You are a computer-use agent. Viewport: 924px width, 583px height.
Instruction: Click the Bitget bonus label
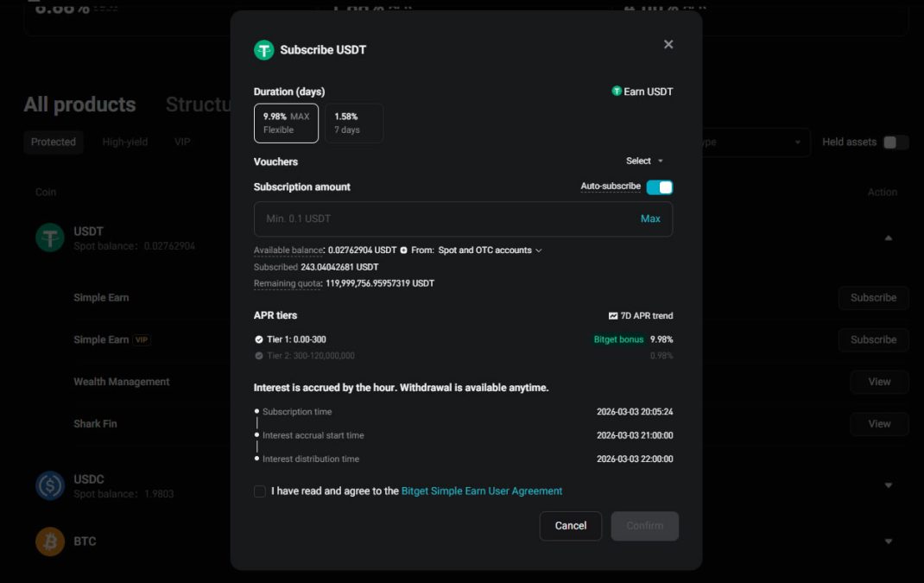pos(618,339)
